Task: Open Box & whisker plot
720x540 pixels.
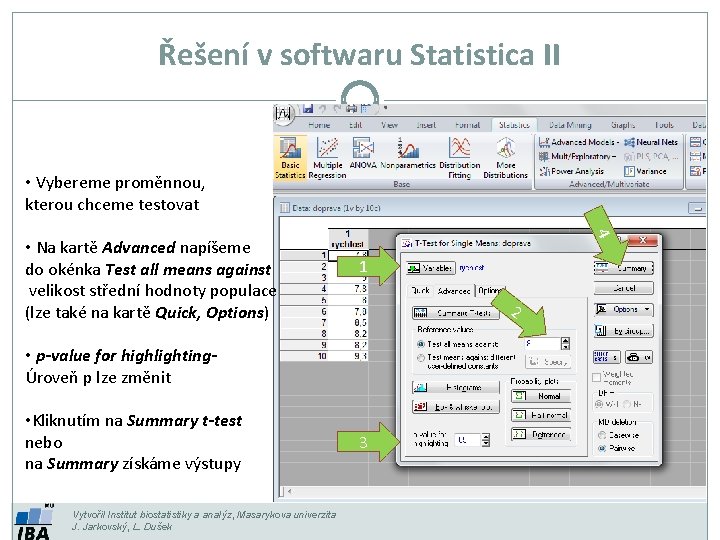Action: 456,407
